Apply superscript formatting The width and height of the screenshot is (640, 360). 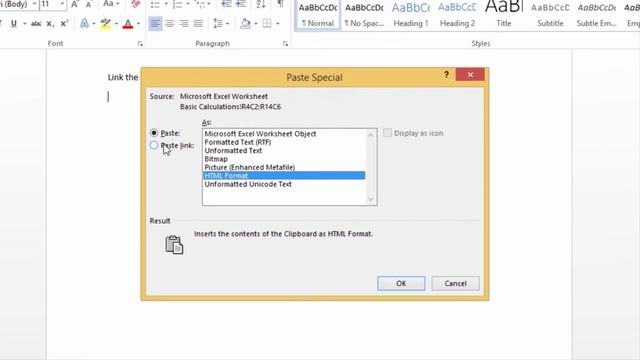(x=64, y=24)
